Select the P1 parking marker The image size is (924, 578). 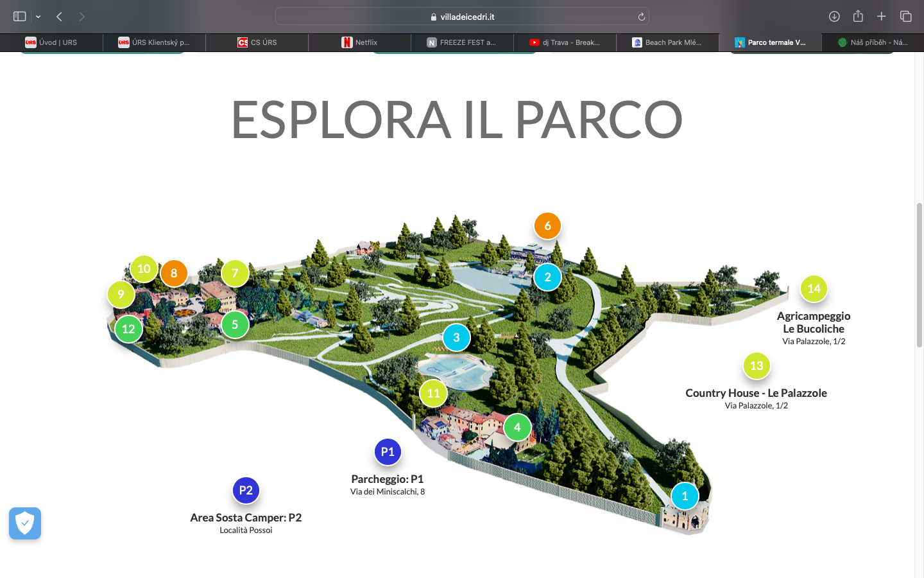click(x=388, y=452)
